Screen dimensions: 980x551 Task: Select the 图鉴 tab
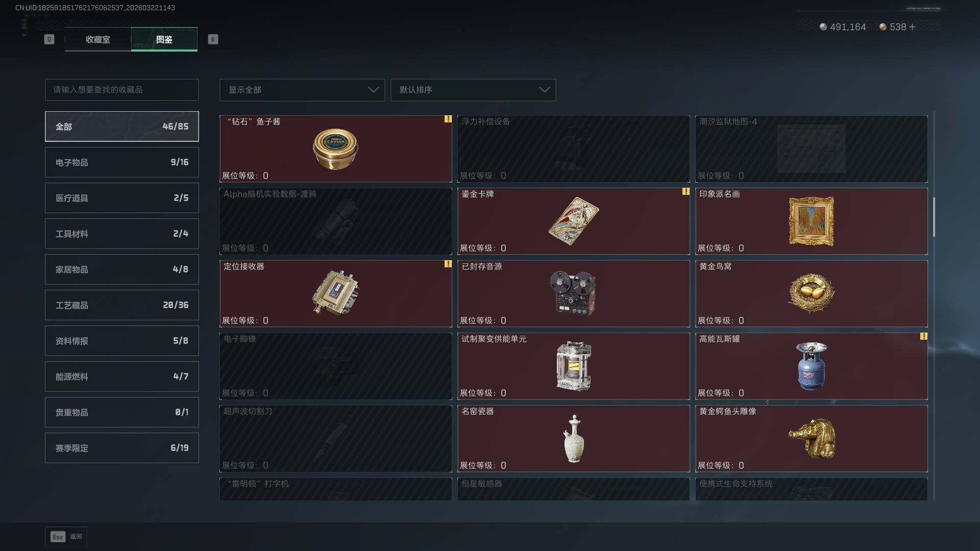click(164, 39)
